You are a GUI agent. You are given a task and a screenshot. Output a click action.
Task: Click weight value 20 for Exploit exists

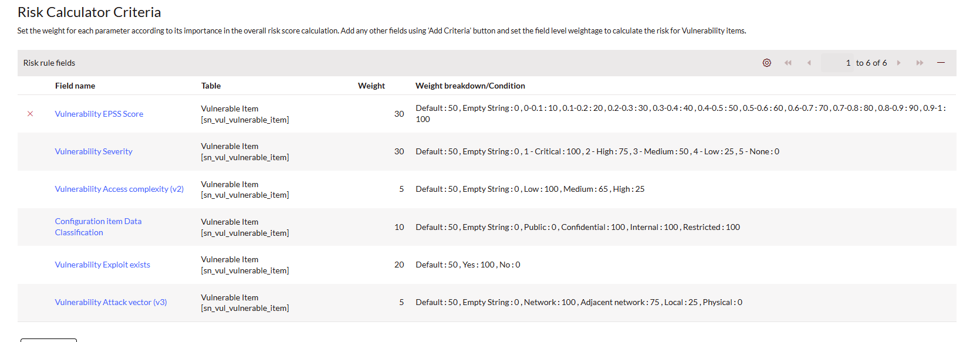pyautogui.click(x=399, y=265)
